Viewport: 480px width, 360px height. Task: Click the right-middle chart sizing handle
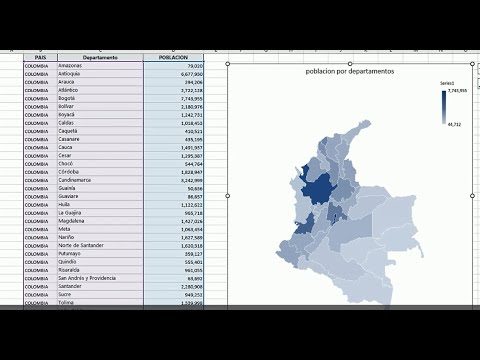click(x=472, y=196)
